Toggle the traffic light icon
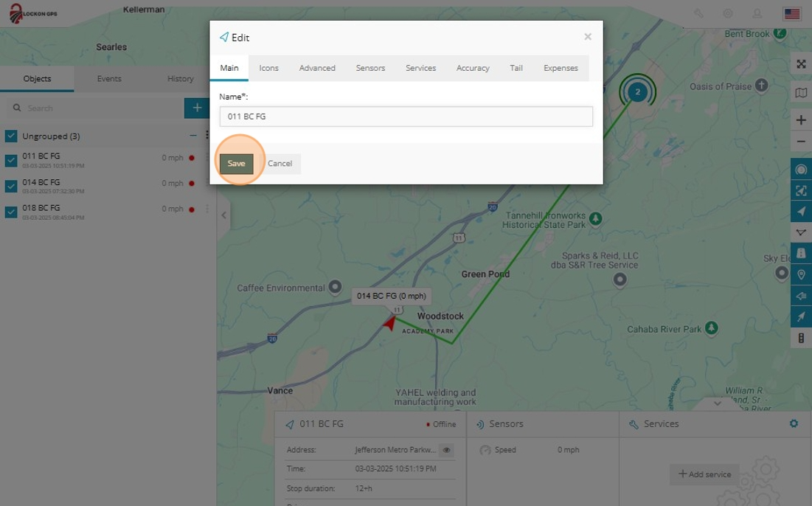The width and height of the screenshot is (812, 506). pyautogui.click(x=801, y=338)
